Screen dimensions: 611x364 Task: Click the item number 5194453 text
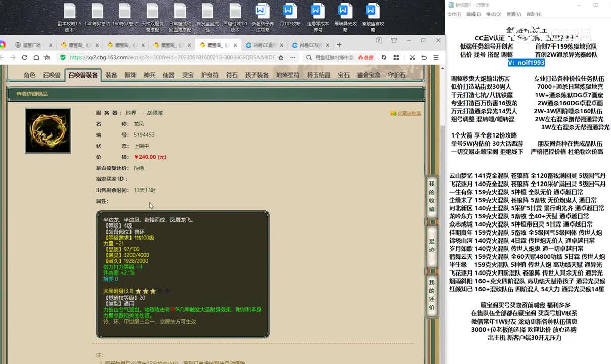tap(144, 135)
